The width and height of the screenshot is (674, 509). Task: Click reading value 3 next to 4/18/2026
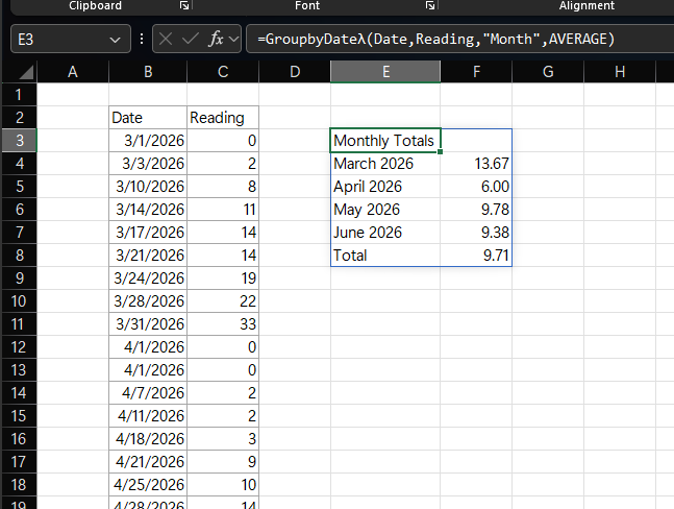(x=223, y=438)
